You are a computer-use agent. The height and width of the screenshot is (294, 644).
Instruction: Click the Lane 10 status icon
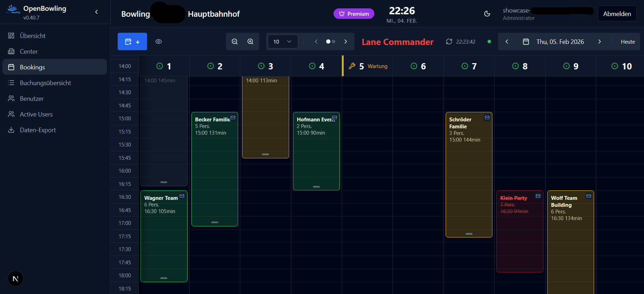tap(615, 66)
